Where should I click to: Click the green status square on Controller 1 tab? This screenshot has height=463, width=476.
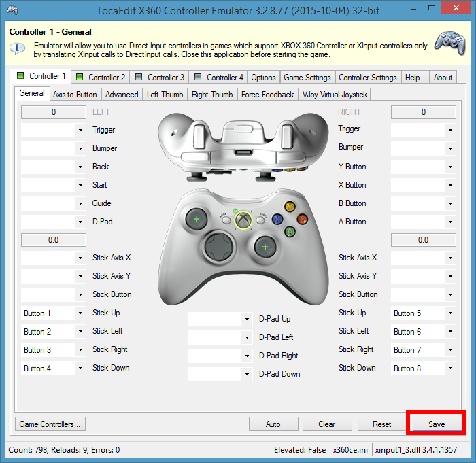coord(20,75)
